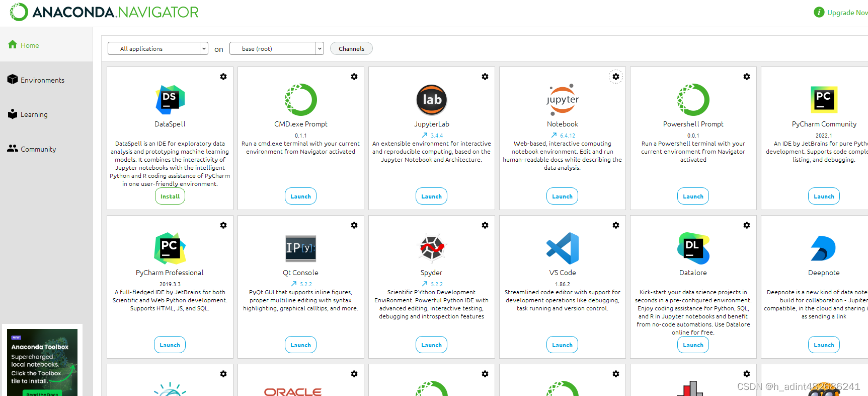The image size is (868, 396).
Task: Click the Qt Console 5.2.2 update arrow
Action: coord(294,284)
